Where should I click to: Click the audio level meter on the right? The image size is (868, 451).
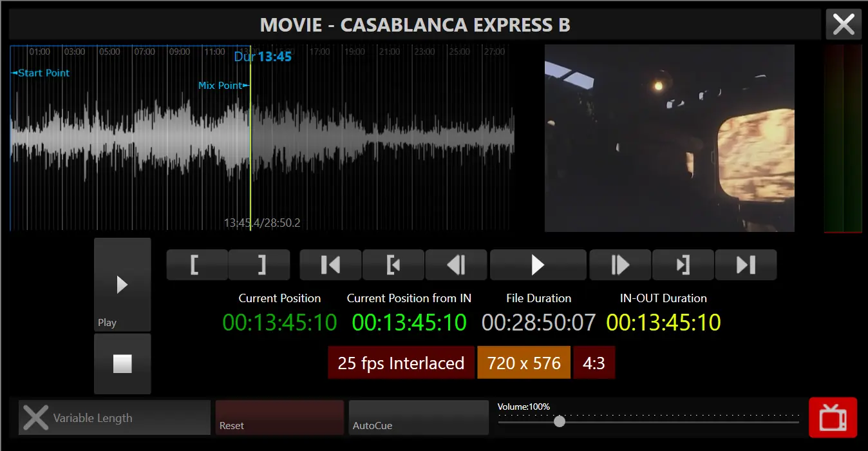tap(843, 138)
